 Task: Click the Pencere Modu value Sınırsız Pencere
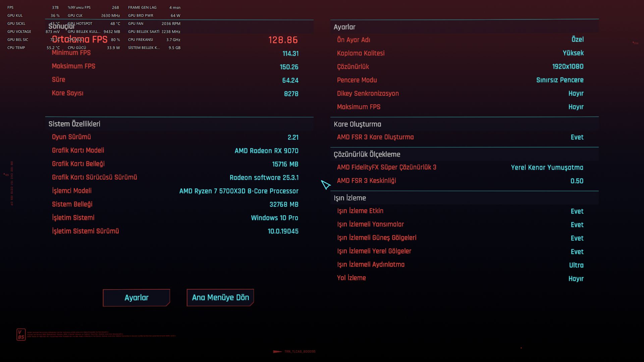(x=560, y=80)
